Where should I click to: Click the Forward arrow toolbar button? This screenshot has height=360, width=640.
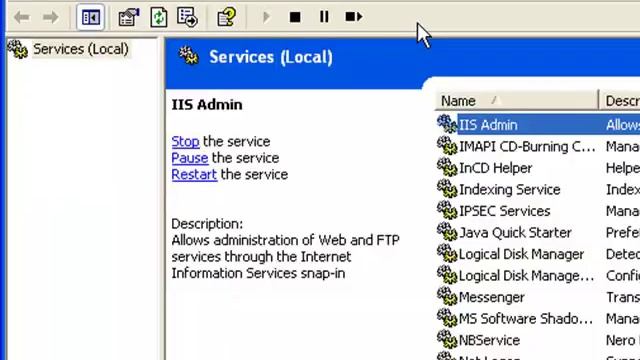(51, 17)
